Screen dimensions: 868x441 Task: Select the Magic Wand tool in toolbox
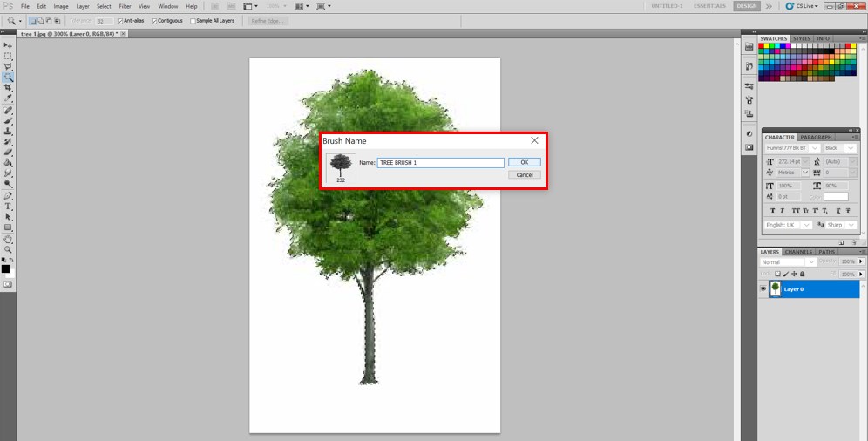(8, 77)
